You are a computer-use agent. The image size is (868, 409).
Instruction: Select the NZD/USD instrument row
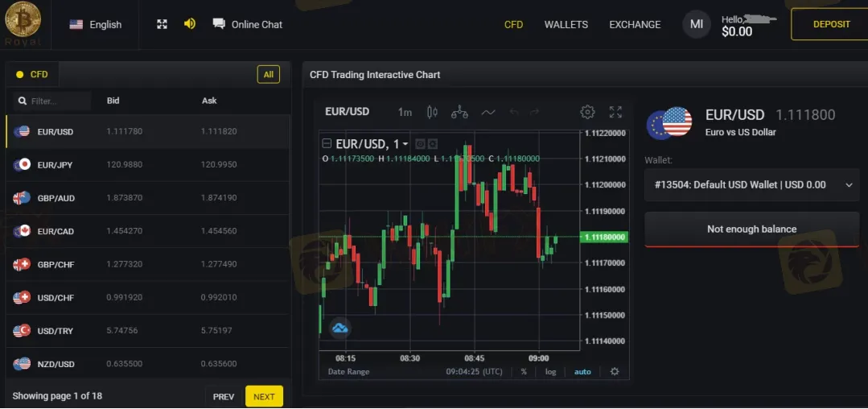148,364
